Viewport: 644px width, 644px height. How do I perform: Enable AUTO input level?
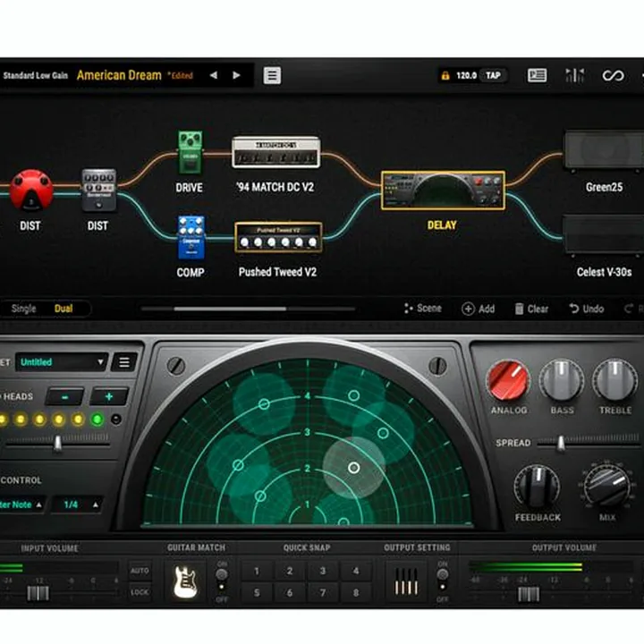tap(140, 571)
